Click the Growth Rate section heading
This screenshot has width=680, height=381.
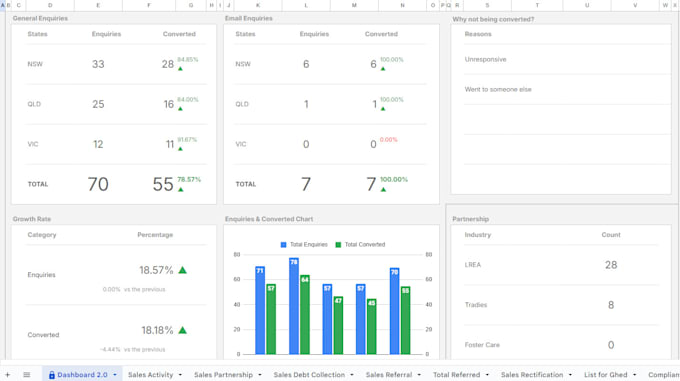click(x=32, y=219)
